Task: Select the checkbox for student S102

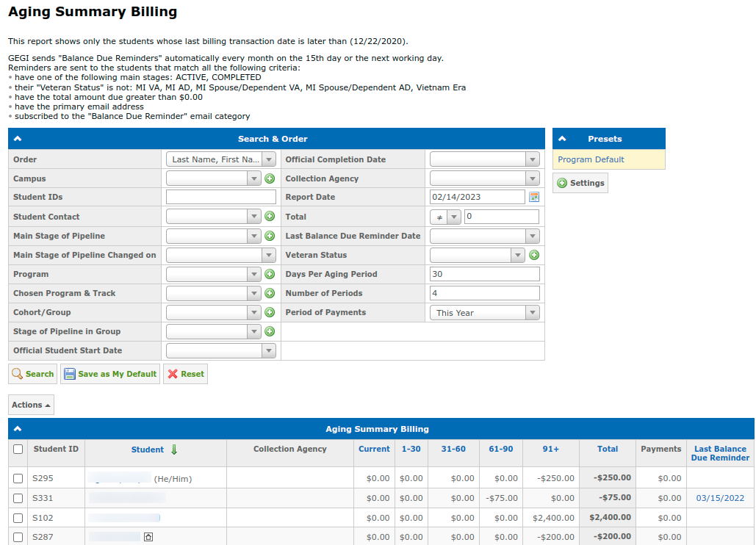Action: [x=18, y=518]
